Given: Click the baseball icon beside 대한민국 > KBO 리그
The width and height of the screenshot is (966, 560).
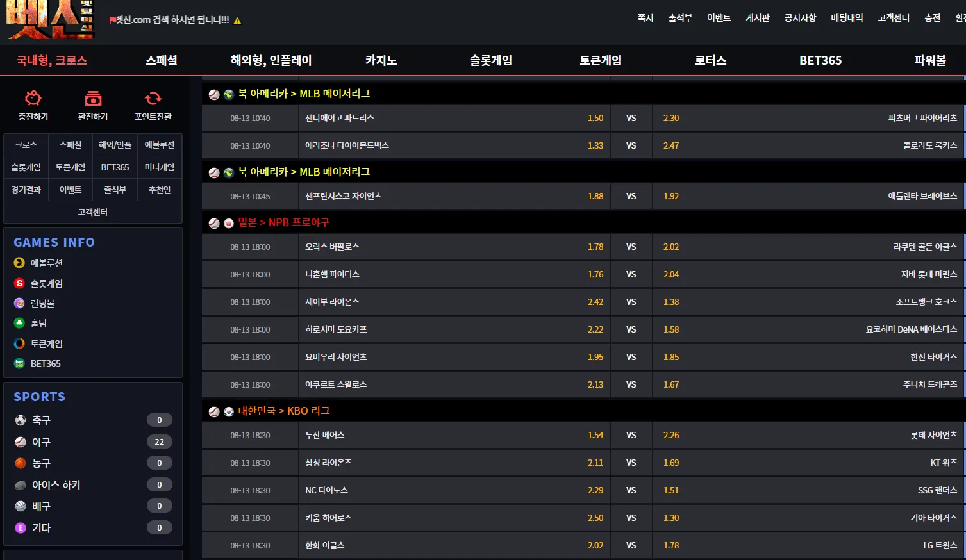Looking at the screenshot, I should [x=214, y=412].
